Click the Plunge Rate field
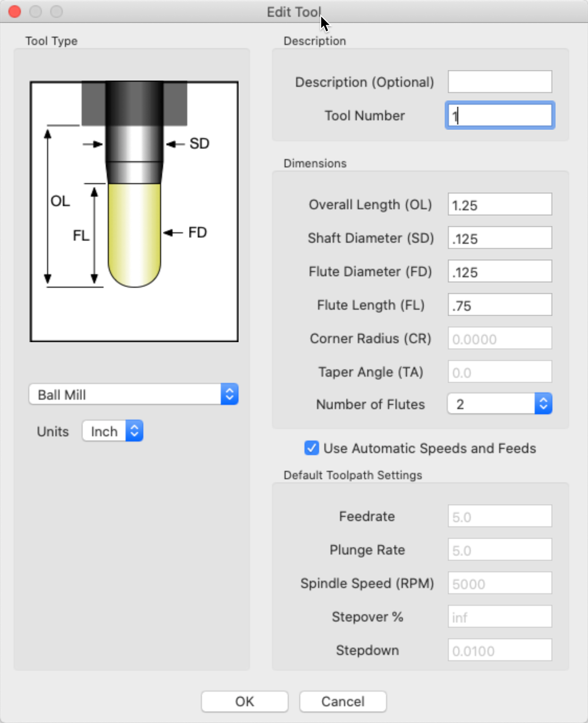588x723 pixels. [500, 549]
